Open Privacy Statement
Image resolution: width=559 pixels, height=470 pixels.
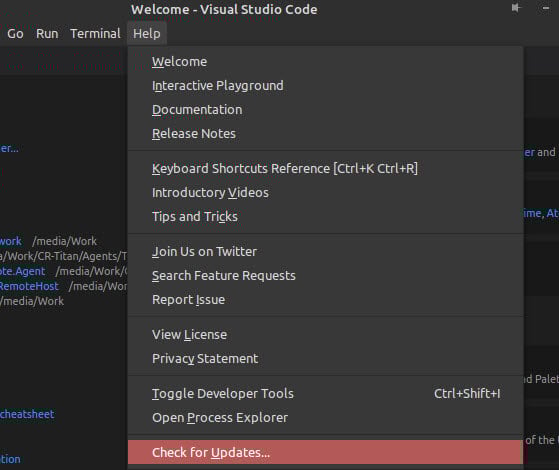click(x=325, y=358)
